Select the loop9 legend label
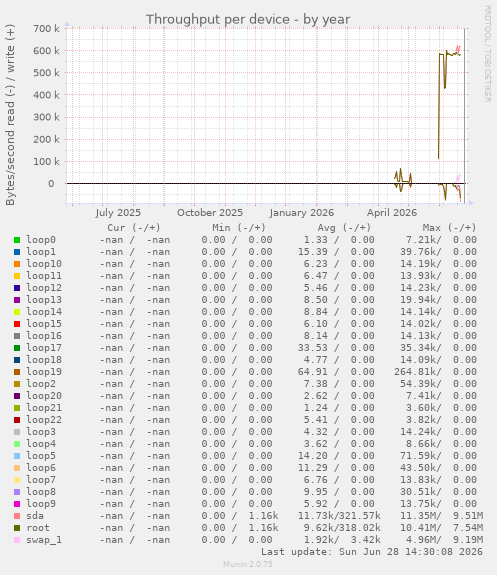The image size is (497, 575). click(x=41, y=504)
